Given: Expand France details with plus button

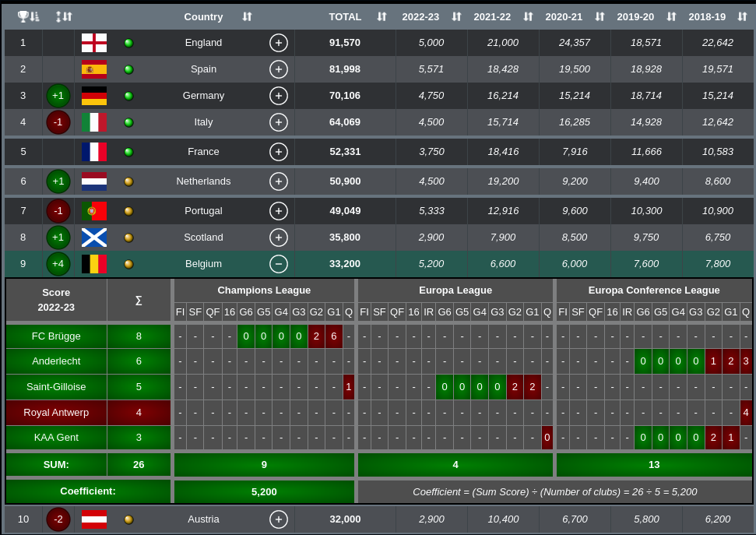Looking at the screenshot, I should [279, 152].
